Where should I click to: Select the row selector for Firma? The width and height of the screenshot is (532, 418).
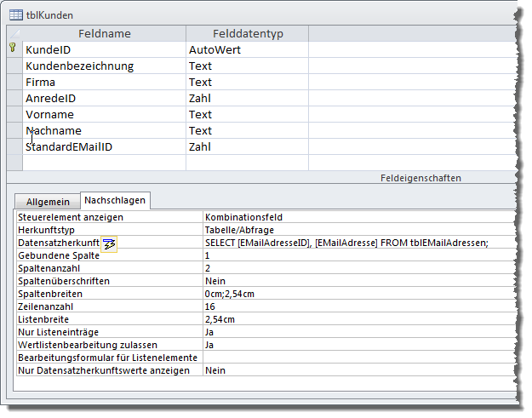(x=13, y=83)
